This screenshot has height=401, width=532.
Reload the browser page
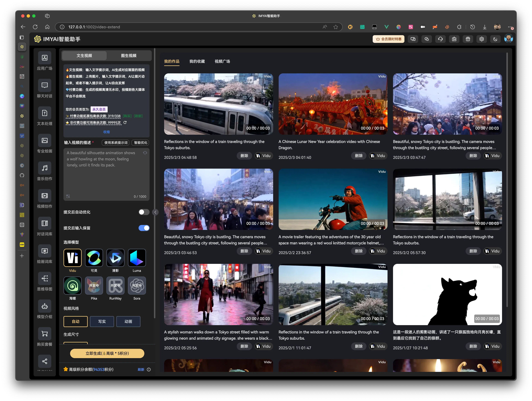point(35,27)
